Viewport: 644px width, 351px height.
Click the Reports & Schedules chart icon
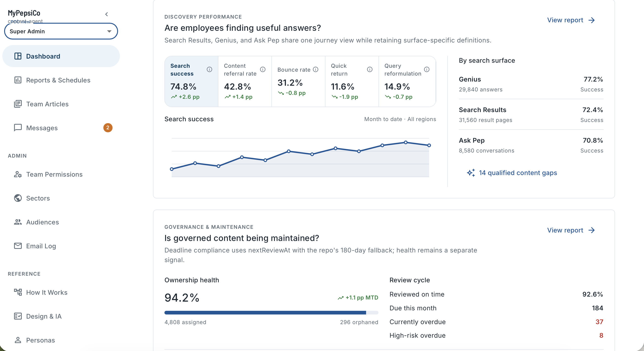[18, 80]
